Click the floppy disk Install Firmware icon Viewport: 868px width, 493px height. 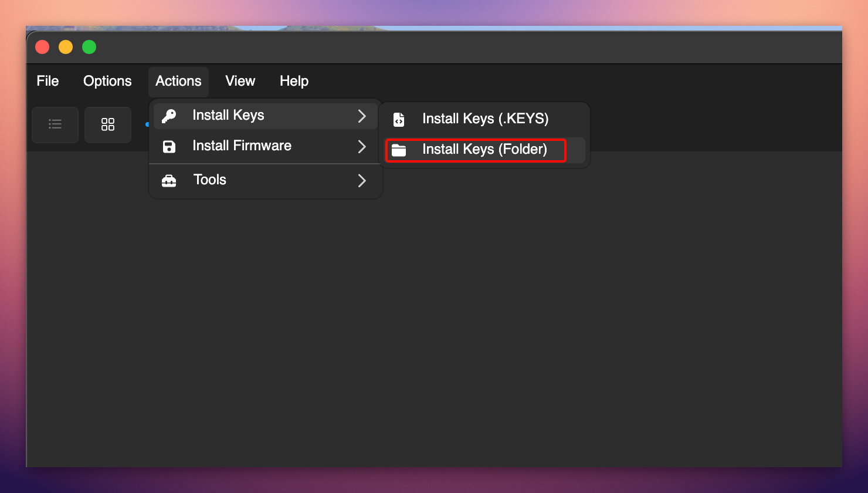click(169, 146)
